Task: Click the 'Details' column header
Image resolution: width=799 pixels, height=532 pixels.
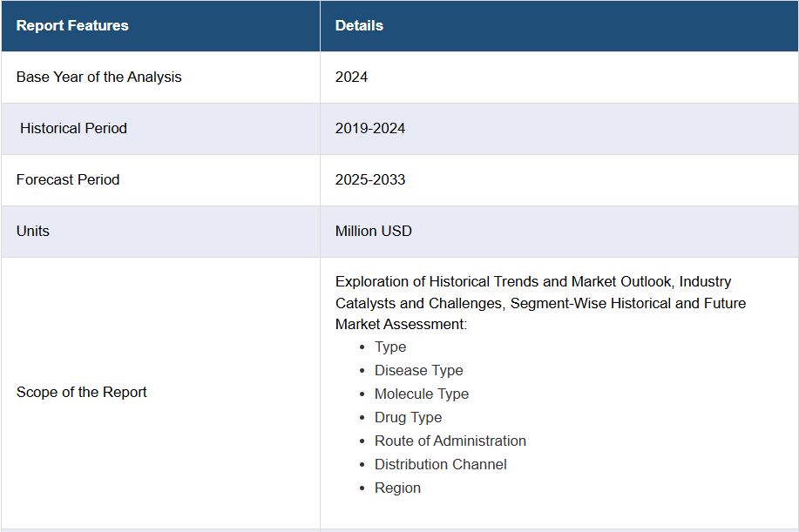Action: coord(559,26)
